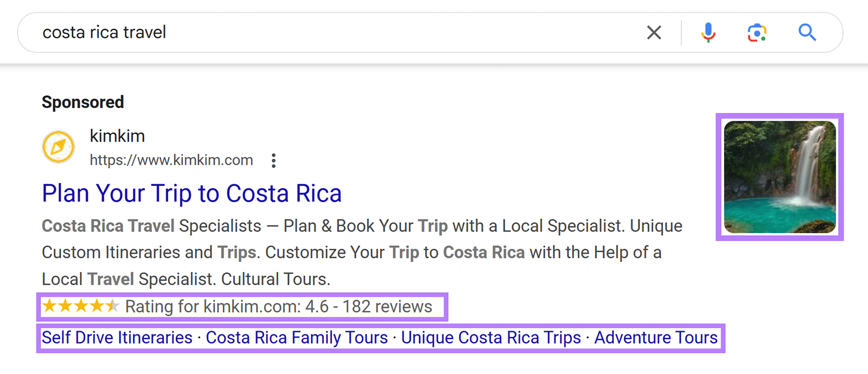This screenshot has width=868, height=374.
Task: Click the star rating for kimkim.com
Action: click(79, 306)
